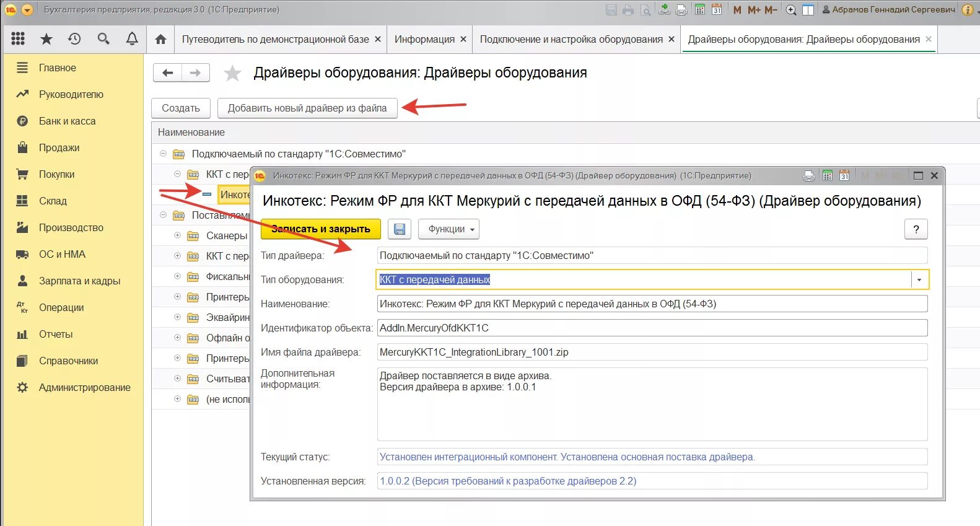Open the Склад section
This screenshot has width=980, height=526.
click(53, 201)
